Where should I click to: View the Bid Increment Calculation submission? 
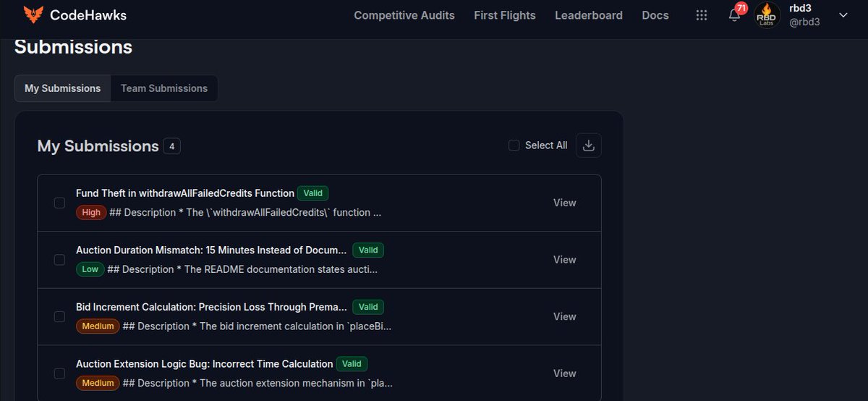pyautogui.click(x=565, y=316)
